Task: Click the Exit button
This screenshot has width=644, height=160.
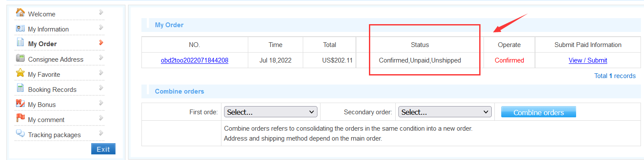Action: [x=103, y=149]
